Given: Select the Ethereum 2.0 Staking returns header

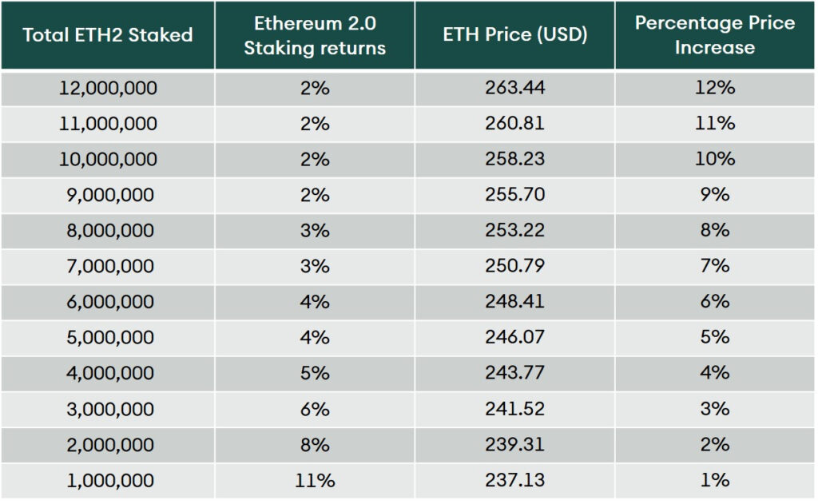Looking at the screenshot, I should (x=315, y=35).
